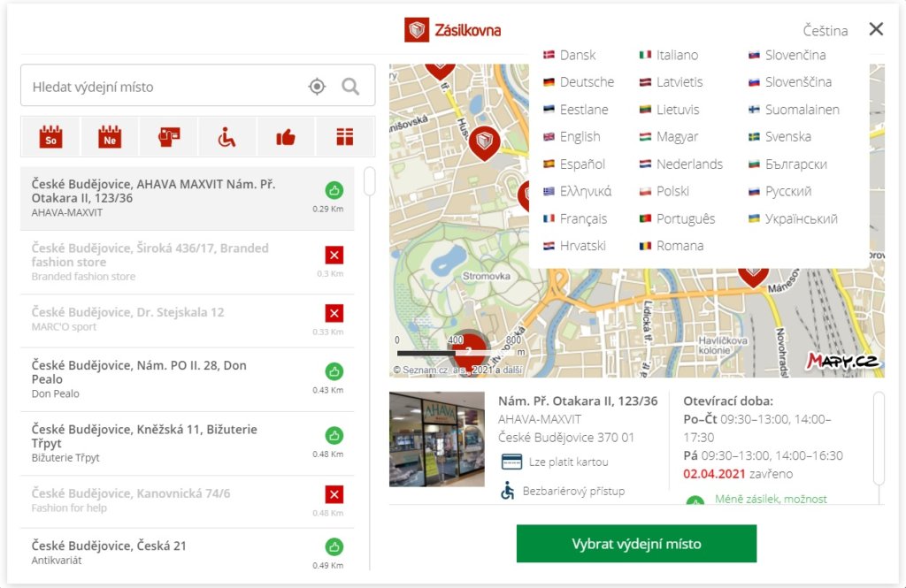Focus the Hledat výdejní místo search field

coord(197,86)
